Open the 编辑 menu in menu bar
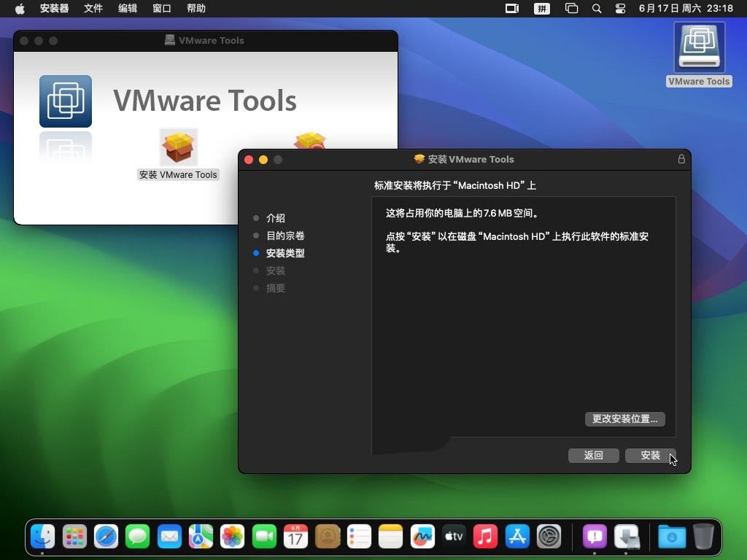The width and height of the screenshot is (747, 560). pos(128,9)
